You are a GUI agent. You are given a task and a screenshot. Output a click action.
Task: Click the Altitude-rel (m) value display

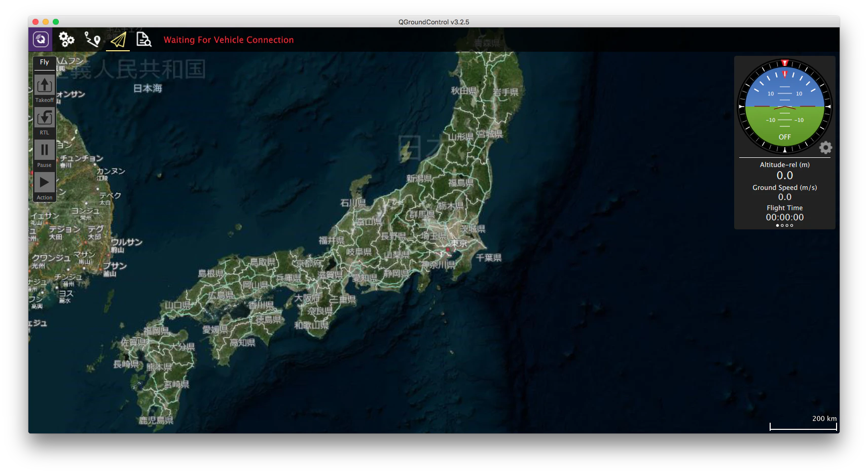(785, 176)
